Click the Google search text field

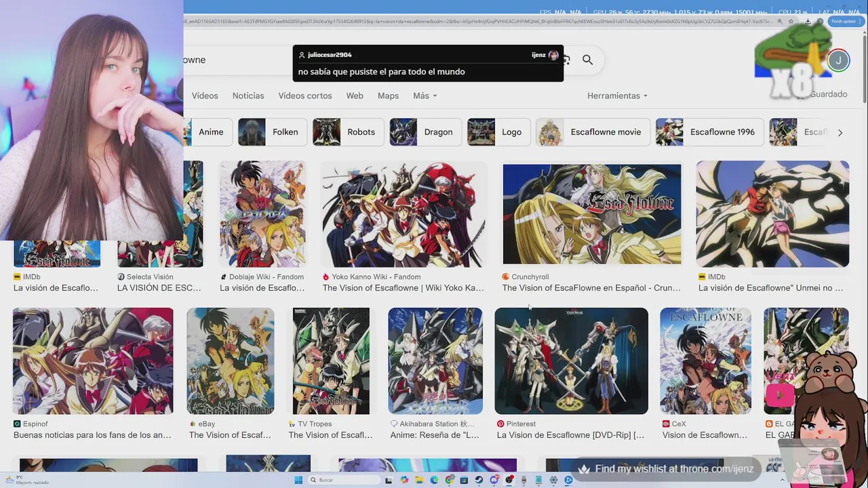point(237,60)
